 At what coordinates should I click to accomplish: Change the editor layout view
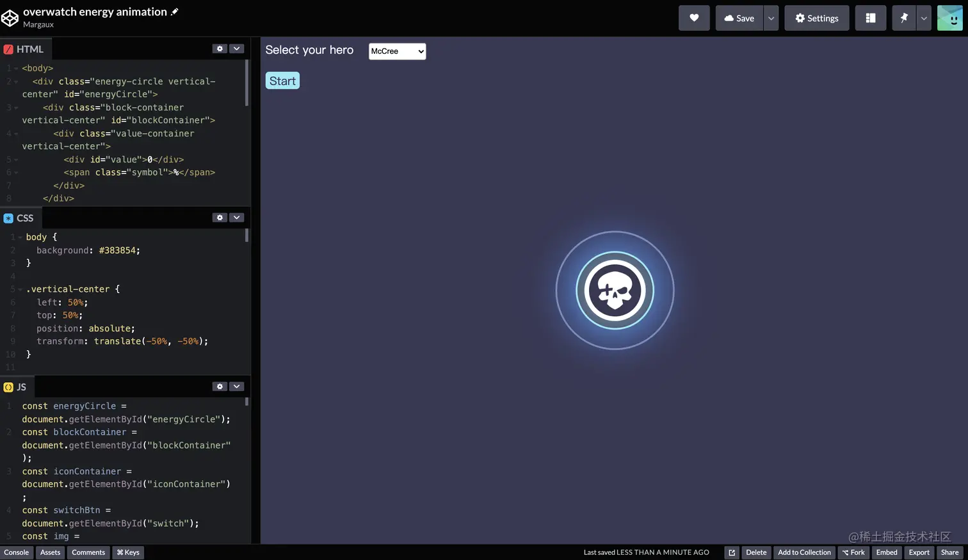tap(871, 18)
